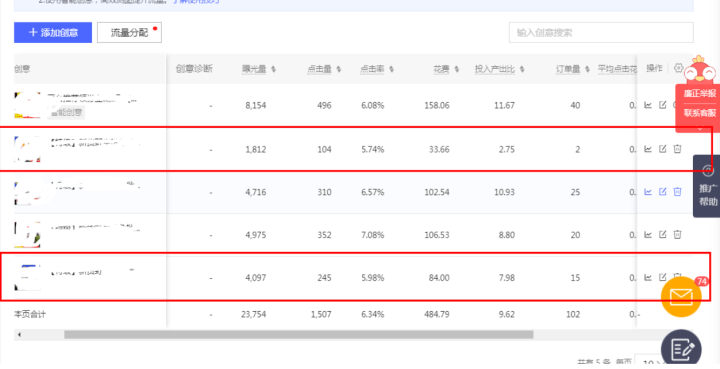
Task: Sort table by 投入产出比 arrows
Action: coord(522,69)
